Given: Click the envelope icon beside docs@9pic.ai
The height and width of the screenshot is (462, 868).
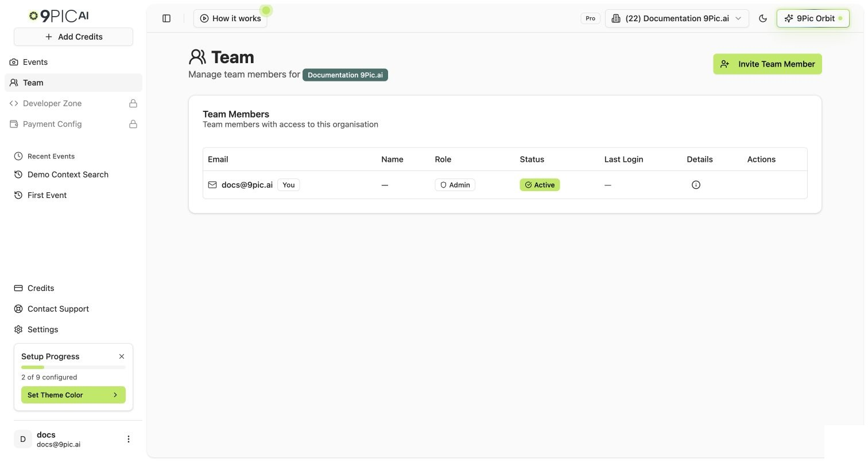Looking at the screenshot, I should coord(212,185).
